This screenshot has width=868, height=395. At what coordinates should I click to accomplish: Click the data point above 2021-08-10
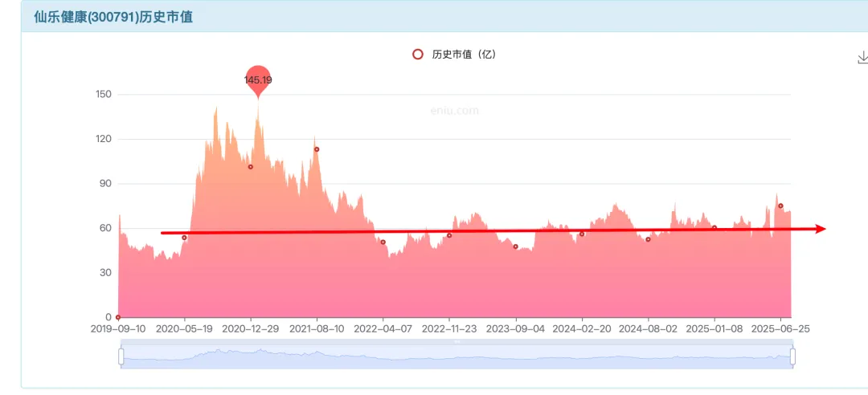(x=317, y=149)
